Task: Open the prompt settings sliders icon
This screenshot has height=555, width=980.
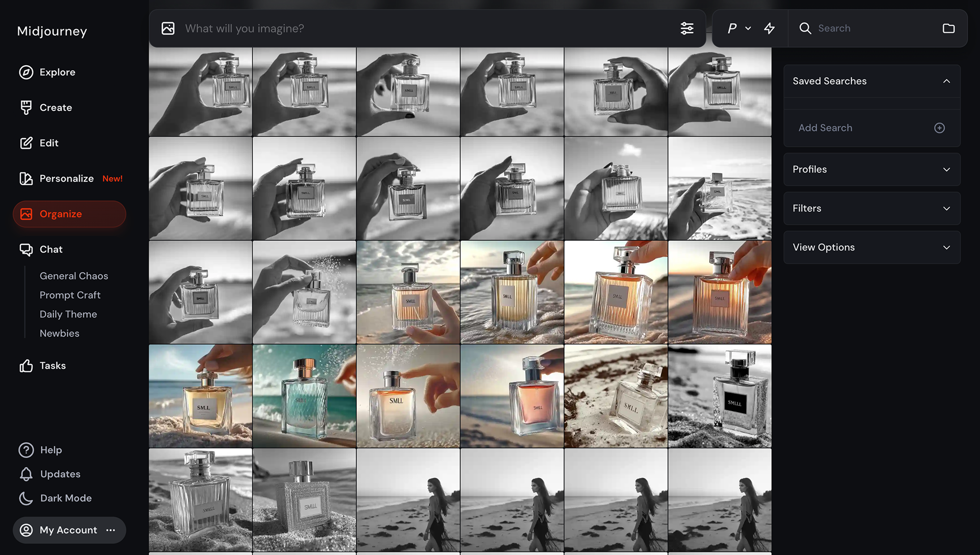Action: click(687, 29)
